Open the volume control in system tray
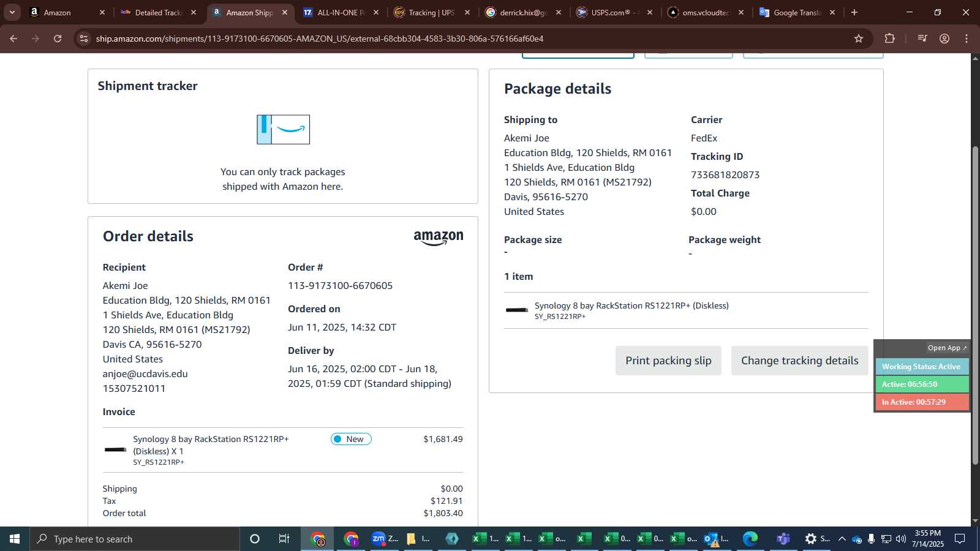Screen dimensions: 980x551 pos(901,539)
